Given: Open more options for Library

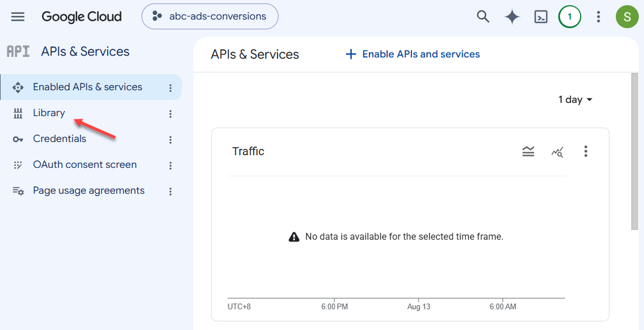Looking at the screenshot, I should tap(170, 114).
